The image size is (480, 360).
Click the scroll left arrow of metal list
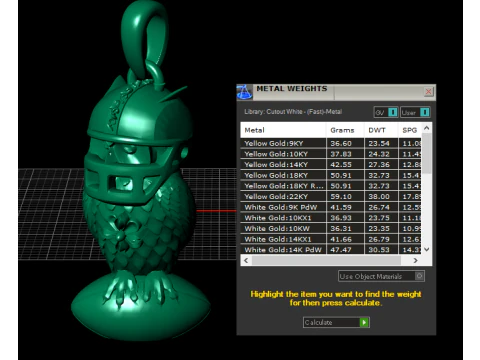point(246,260)
